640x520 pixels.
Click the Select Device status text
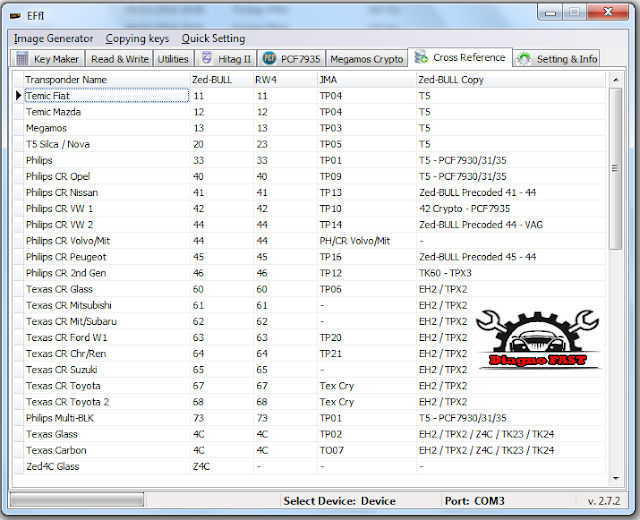(340, 501)
